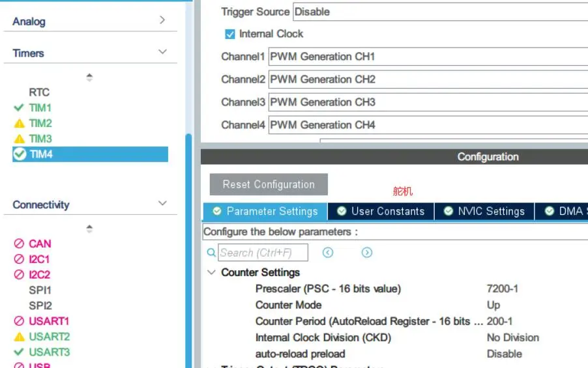Click the Timers sort arrows icon
The image size is (588, 368).
tap(89, 78)
